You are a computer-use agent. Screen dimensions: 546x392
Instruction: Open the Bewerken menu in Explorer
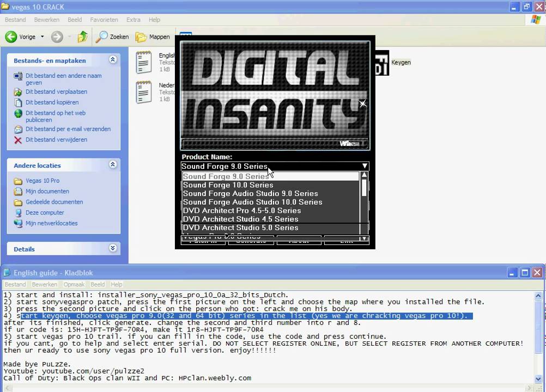coord(47,20)
